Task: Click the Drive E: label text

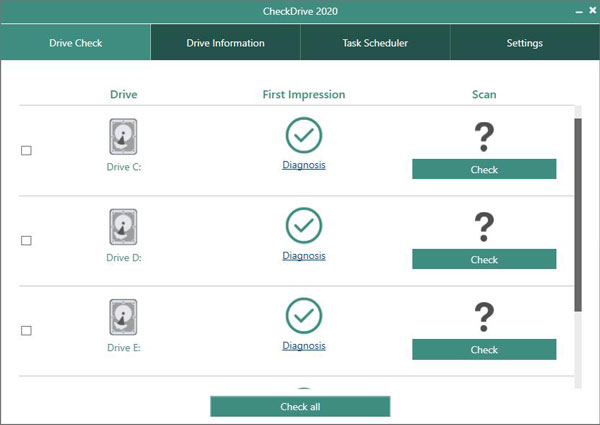Action: (124, 348)
